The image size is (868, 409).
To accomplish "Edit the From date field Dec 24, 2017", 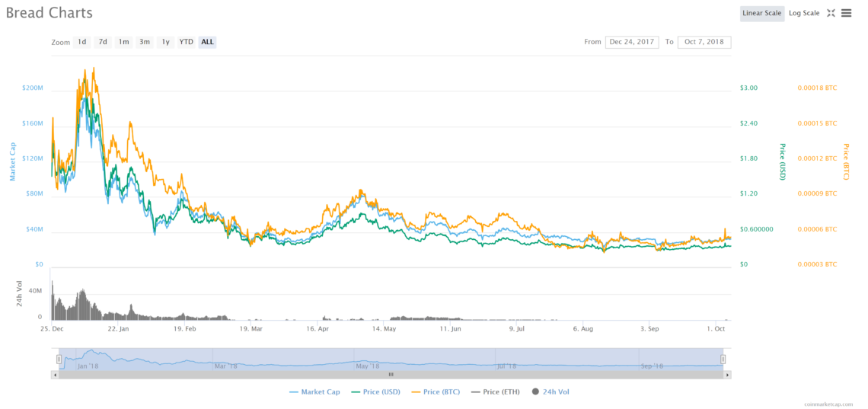I will [x=632, y=42].
